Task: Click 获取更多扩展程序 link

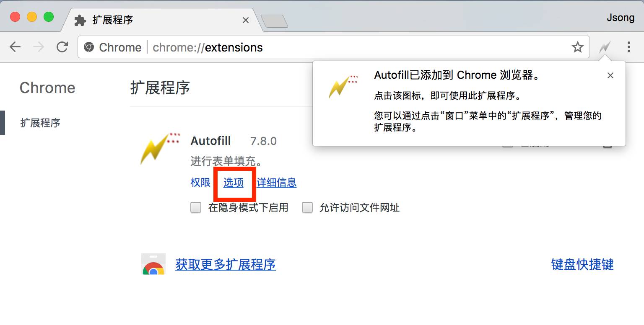Action: (226, 264)
